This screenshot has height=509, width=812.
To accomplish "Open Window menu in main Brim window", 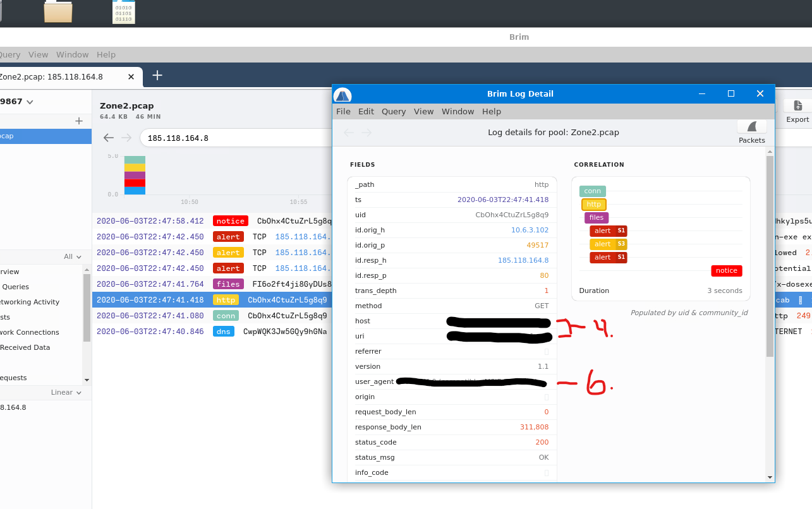I will coord(72,55).
